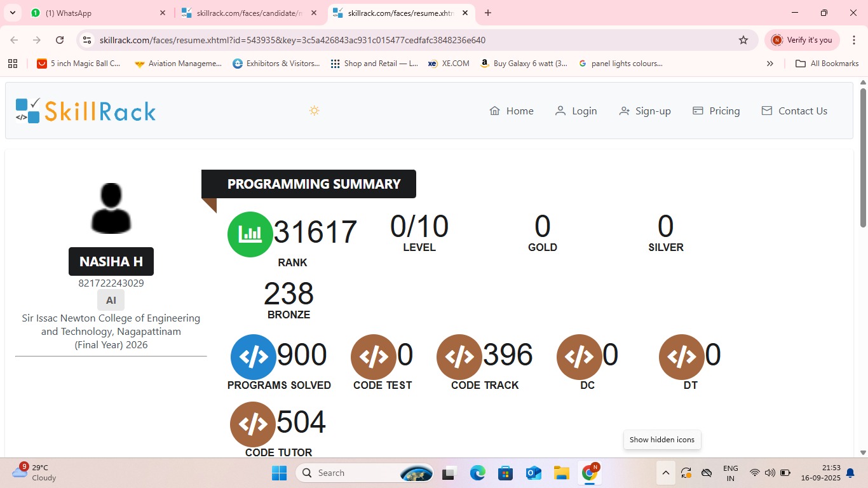Open a new browser tab
The height and width of the screenshot is (488, 868).
[x=487, y=13]
